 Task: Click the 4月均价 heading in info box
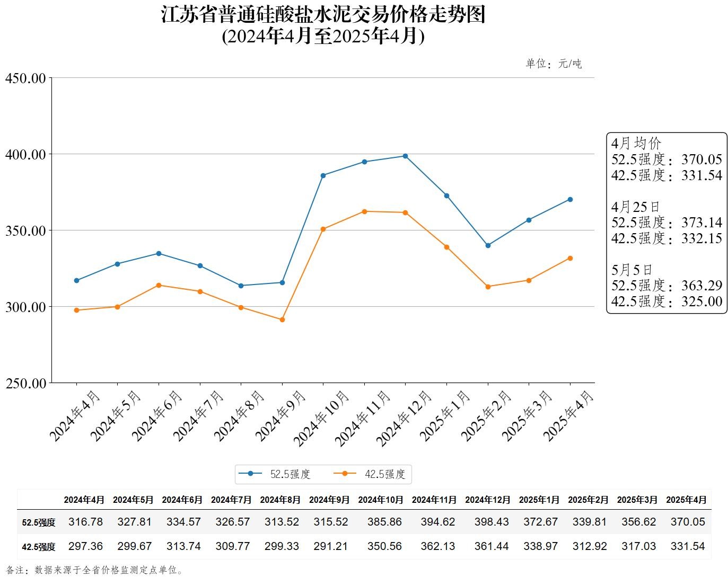pos(636,144)
